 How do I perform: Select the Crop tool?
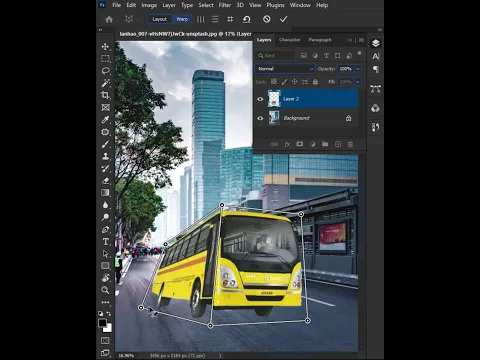tap(105, 95)
